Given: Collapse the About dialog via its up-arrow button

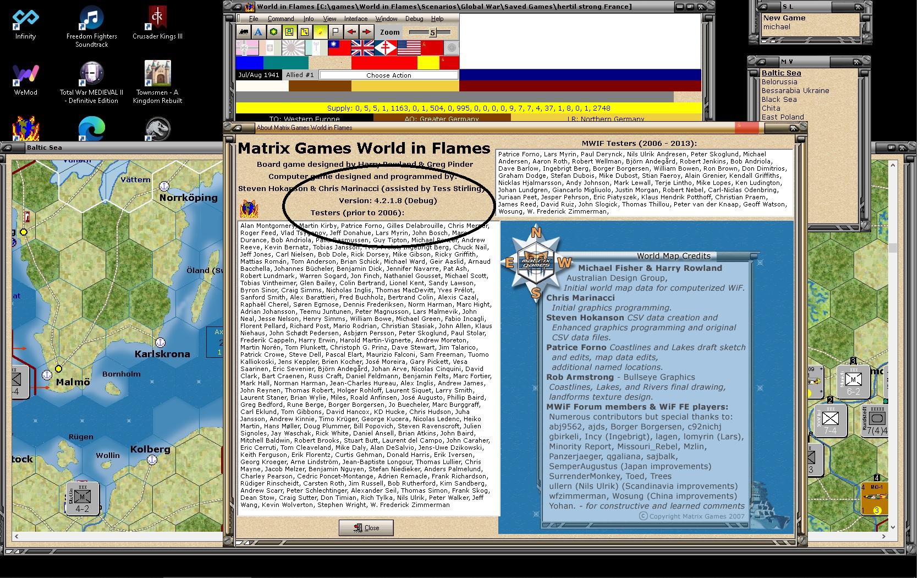Looking at the screenshot, I should [x=238, y=128].
